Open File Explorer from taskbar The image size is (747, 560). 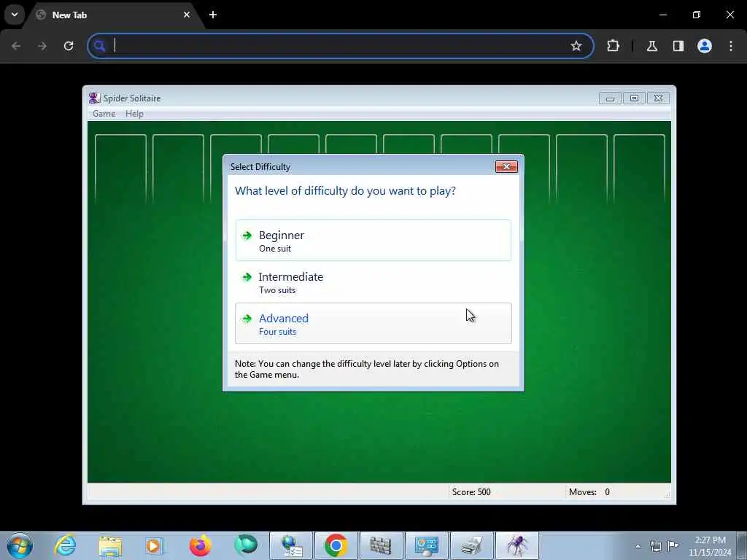point(111,545)
